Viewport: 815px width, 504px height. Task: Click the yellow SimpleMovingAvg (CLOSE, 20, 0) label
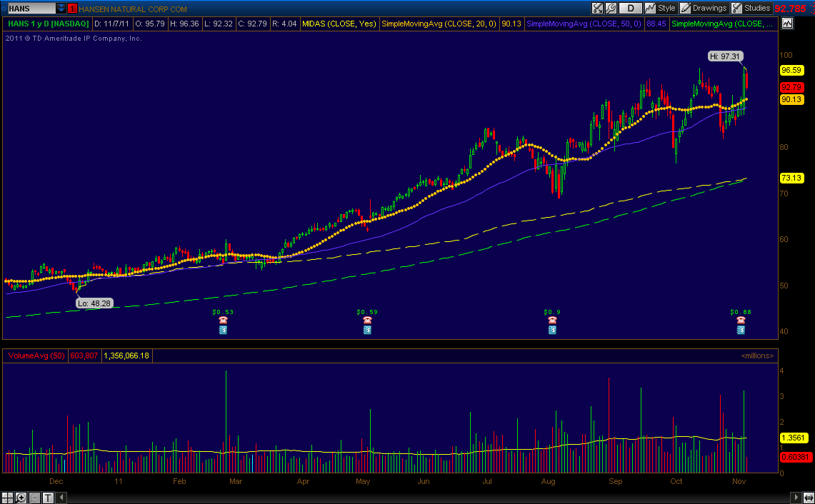pos(439,24)
